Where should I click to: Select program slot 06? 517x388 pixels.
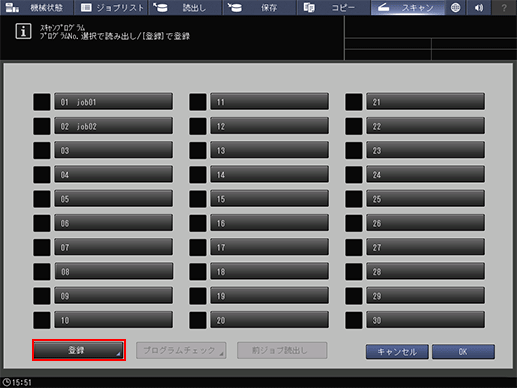pyautogui.click(x=114, y=223)
